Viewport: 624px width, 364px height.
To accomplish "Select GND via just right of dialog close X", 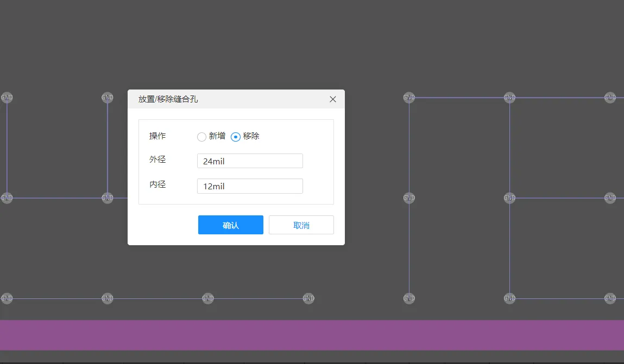I will [409, 98].
